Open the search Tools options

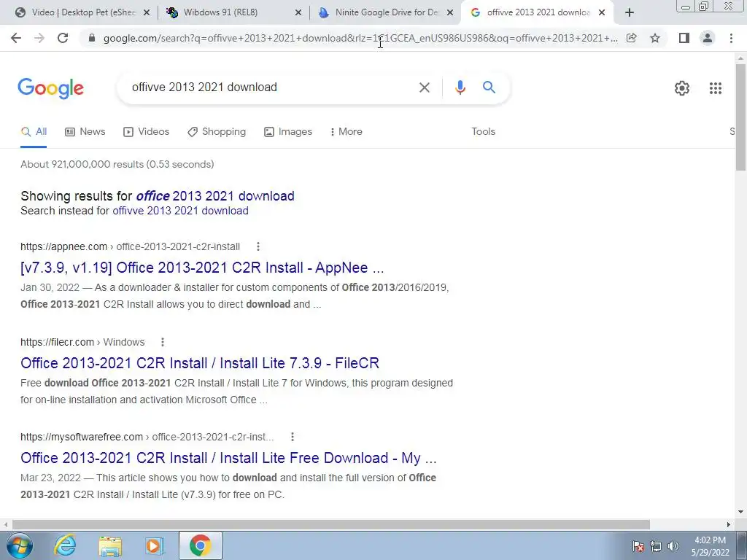[483, 132]
